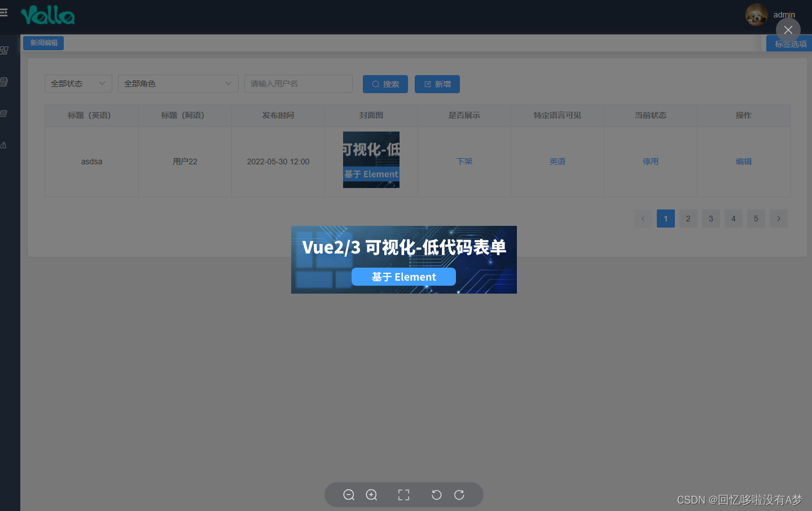Click the 2022-05-30 12:00 date cell
This screenshot has width=812, height=511.
click(278, 161)
